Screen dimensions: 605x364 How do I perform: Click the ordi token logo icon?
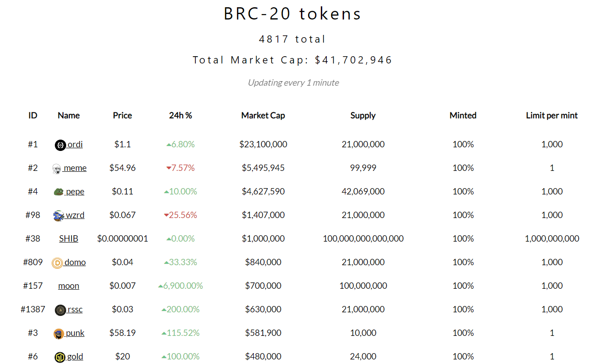tap(60, 145)
